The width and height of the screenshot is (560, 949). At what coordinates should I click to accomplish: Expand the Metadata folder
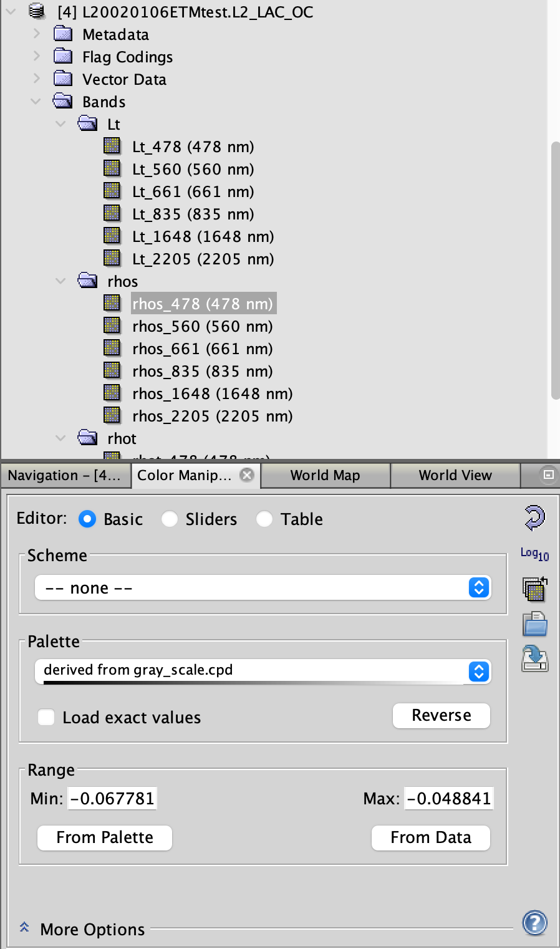tap(36, 34)
